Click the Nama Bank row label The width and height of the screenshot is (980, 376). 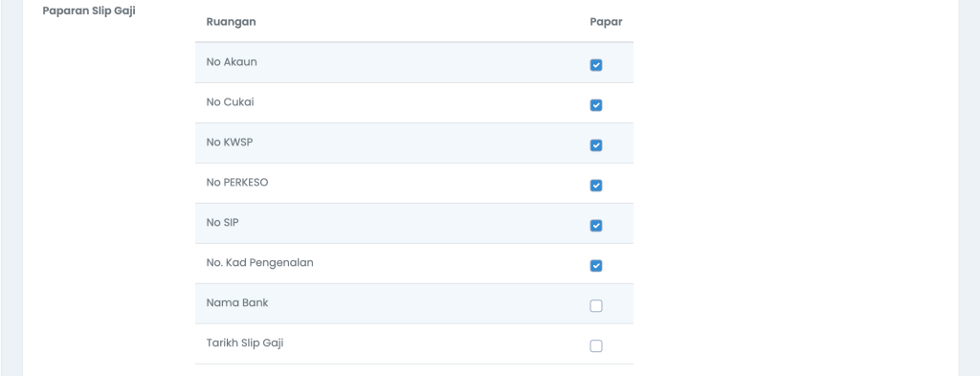coord(237,302)
